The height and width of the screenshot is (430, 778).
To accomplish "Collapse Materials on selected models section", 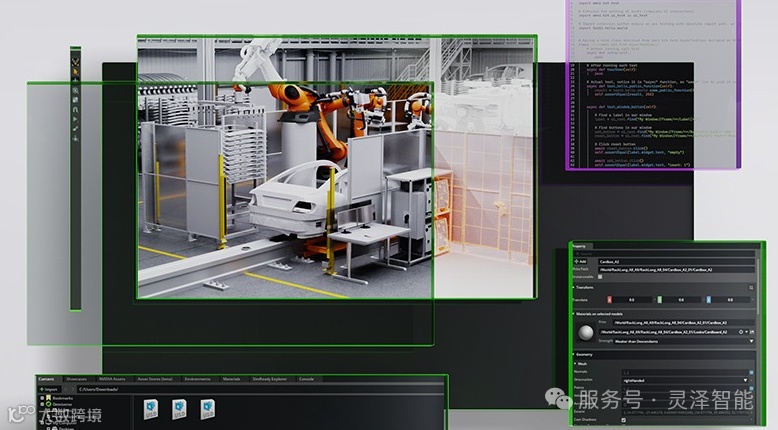I will click(x=574, y=314).
